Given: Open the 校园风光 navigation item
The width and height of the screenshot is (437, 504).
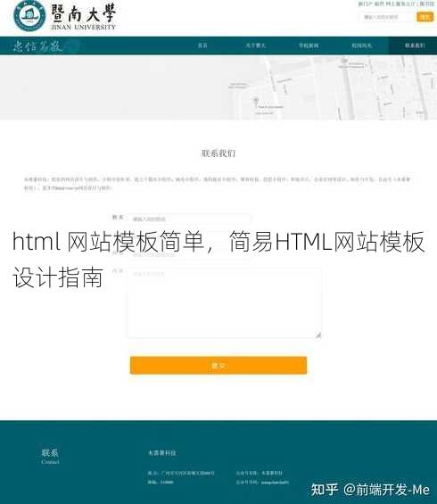Looking at the screenshot, I should coord(361,45).
